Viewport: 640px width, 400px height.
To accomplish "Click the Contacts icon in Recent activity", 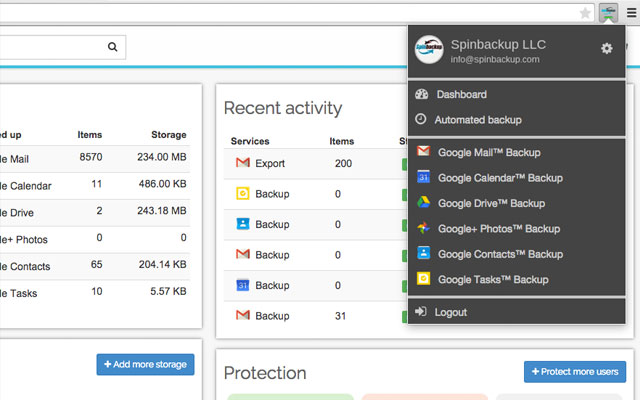I will (243, 224).
